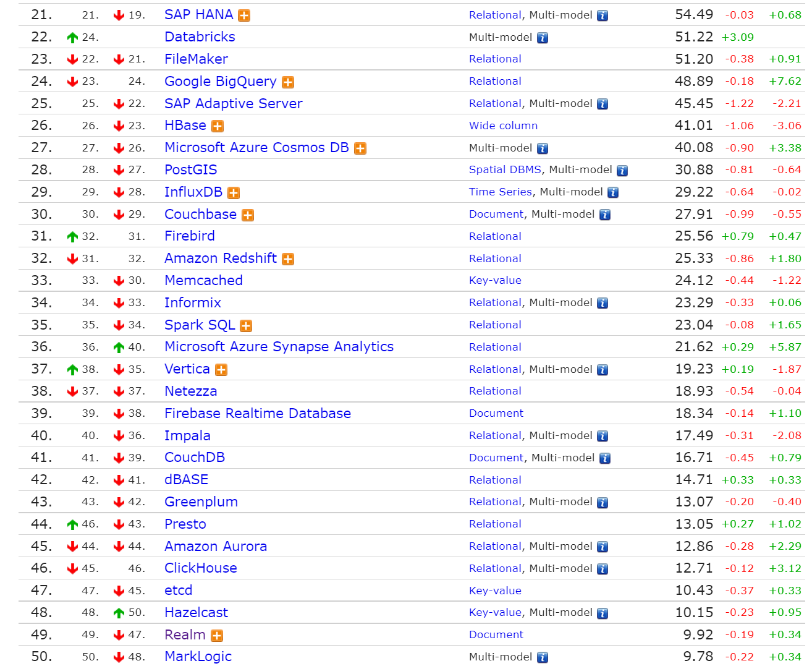Screen dimensions: 812x666
Task: Click the info icon in the CouchDB row
Action: [x=605, y=458]
